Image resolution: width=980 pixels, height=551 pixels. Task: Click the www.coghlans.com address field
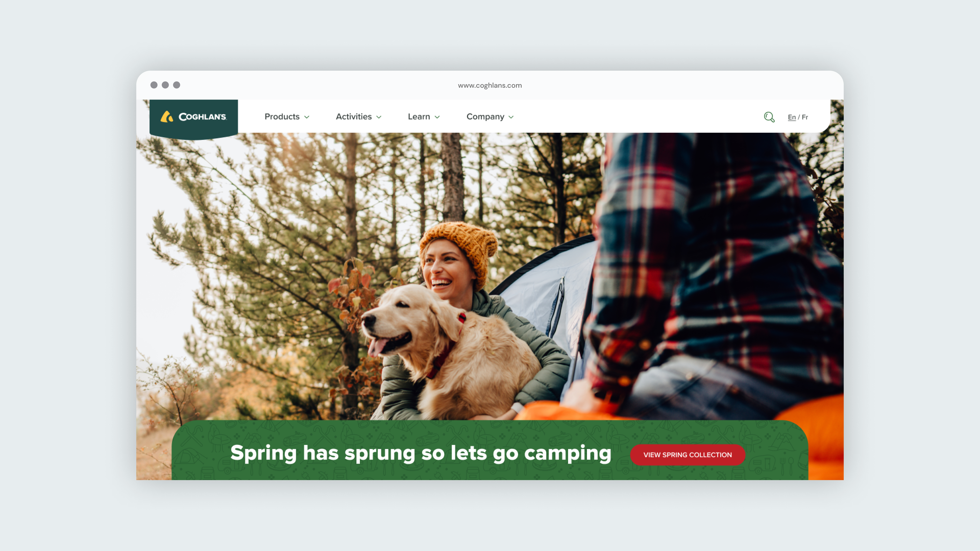click(490, 85)
